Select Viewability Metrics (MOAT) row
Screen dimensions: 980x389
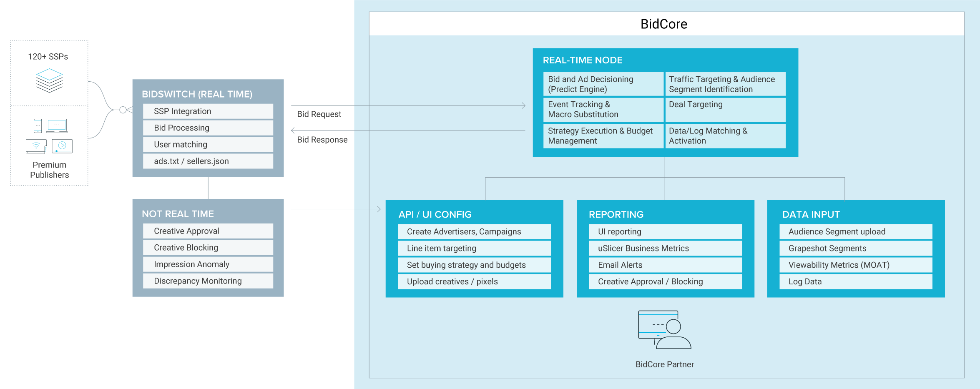tap(856, 265)
